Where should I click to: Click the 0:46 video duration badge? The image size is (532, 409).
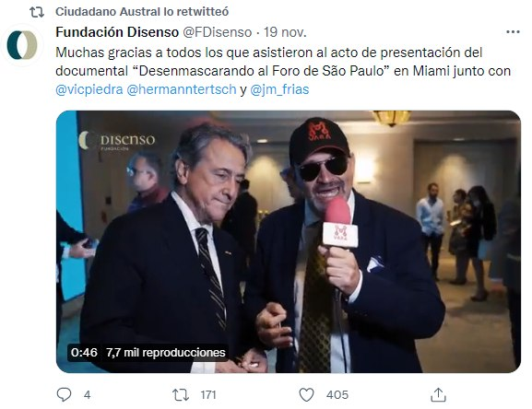[84, 353]
